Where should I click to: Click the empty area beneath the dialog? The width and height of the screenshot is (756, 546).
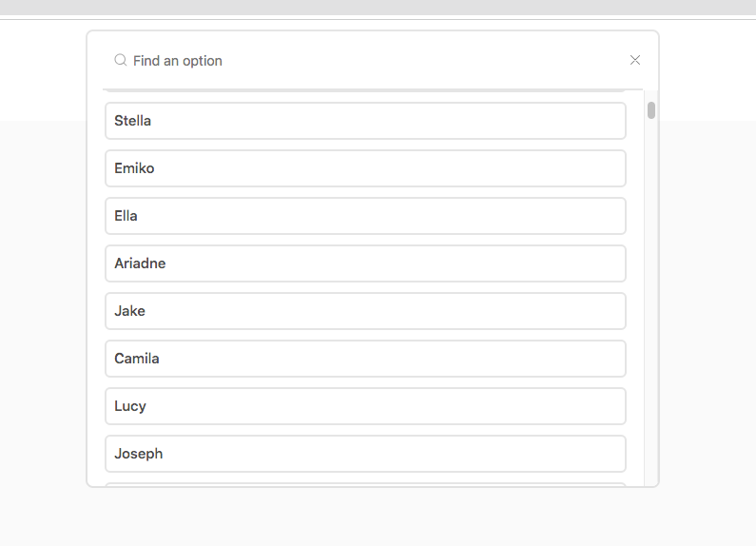tap(372, 517)
